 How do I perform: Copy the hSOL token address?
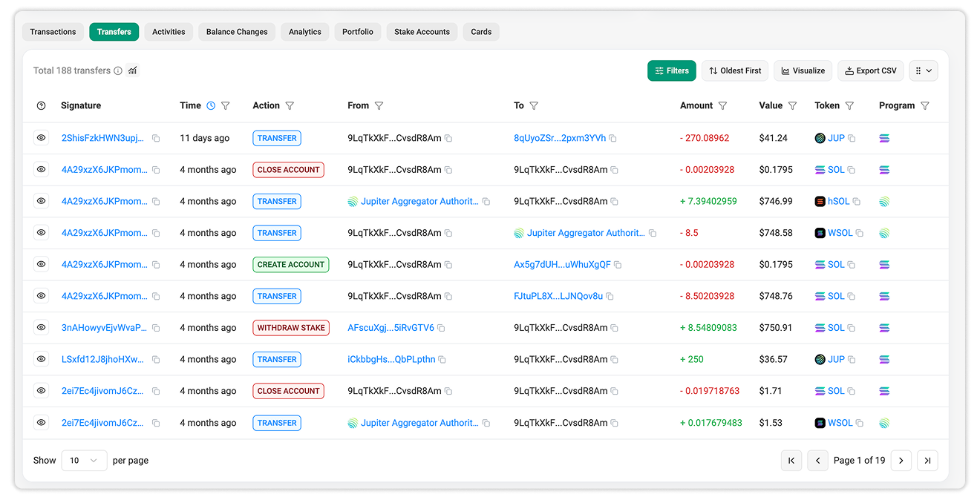[x=857, y=202]
